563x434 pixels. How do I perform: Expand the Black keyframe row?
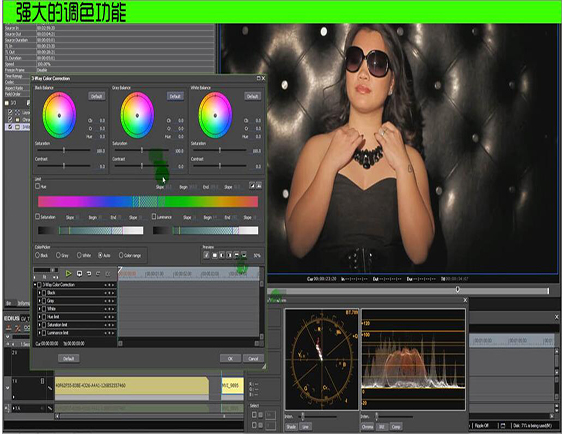pyautogui.click(x=39, y=293)
